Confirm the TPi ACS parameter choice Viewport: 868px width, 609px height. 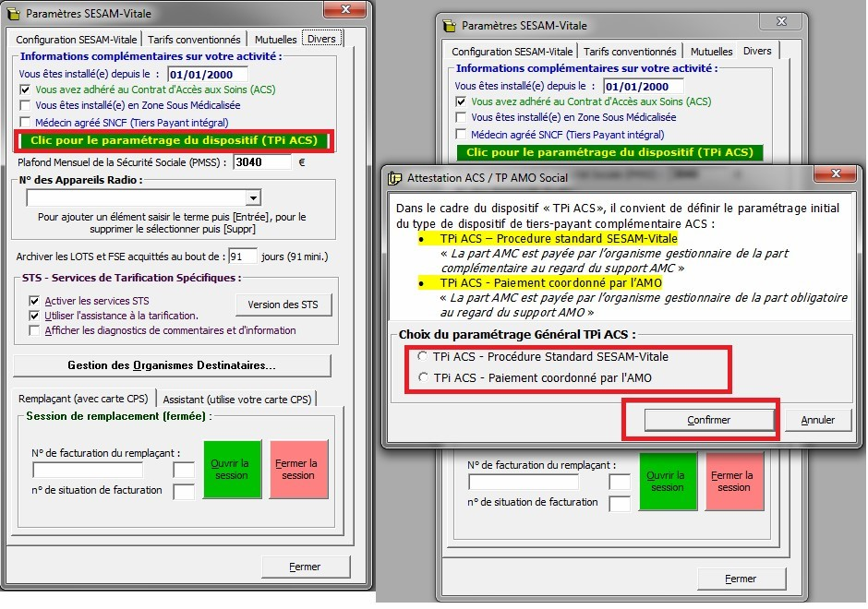pyautogui.click(x=709, y=420)
